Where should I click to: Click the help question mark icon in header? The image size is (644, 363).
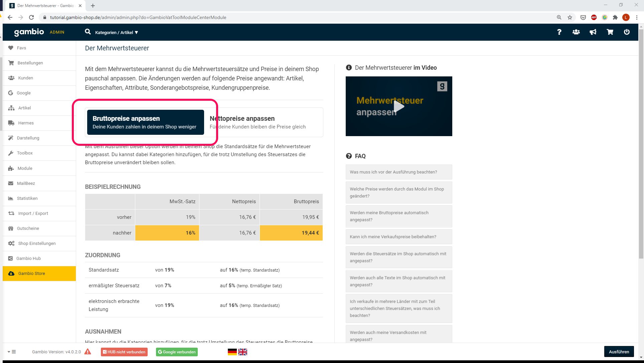(559, 32)
